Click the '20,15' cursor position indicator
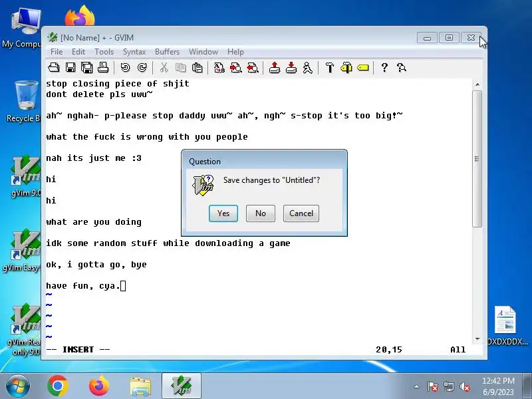The height and width of the screenshot is (399, 532). coord(389,350)
